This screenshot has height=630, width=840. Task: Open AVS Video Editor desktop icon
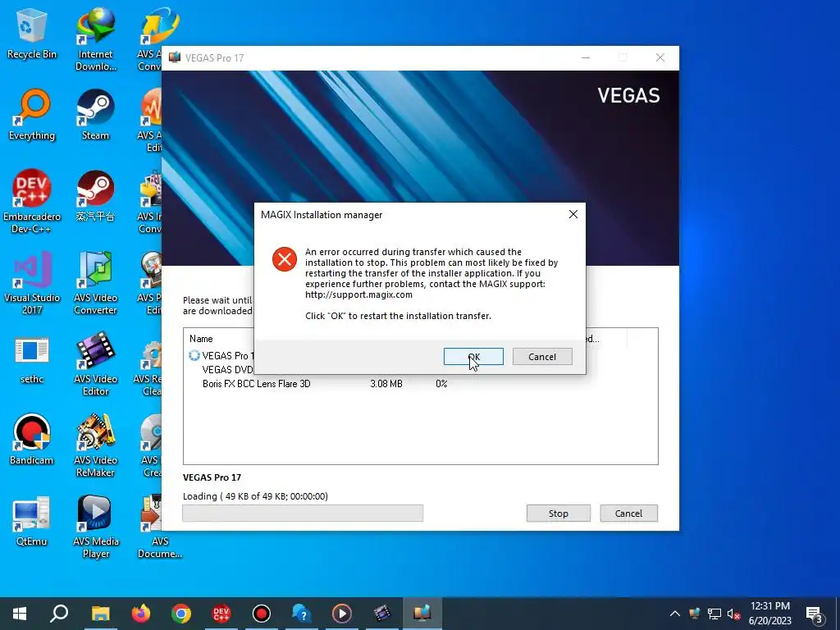[95, 364]
